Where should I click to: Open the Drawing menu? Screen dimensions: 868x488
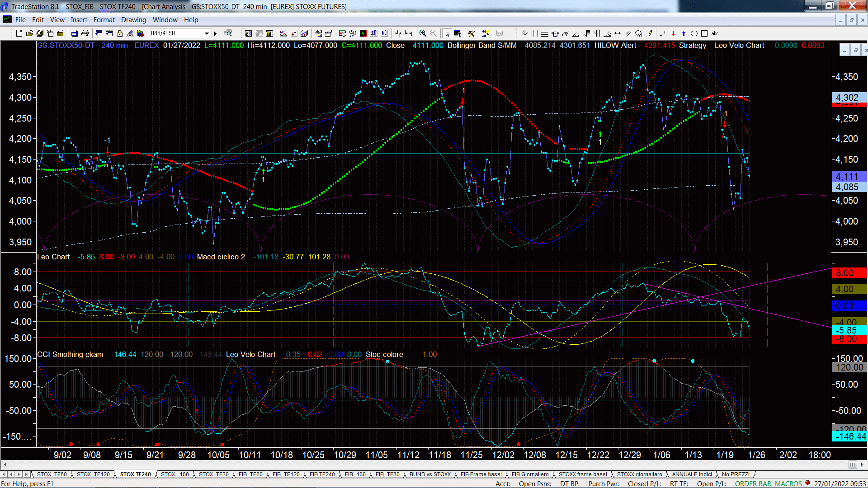click(133, 20)
